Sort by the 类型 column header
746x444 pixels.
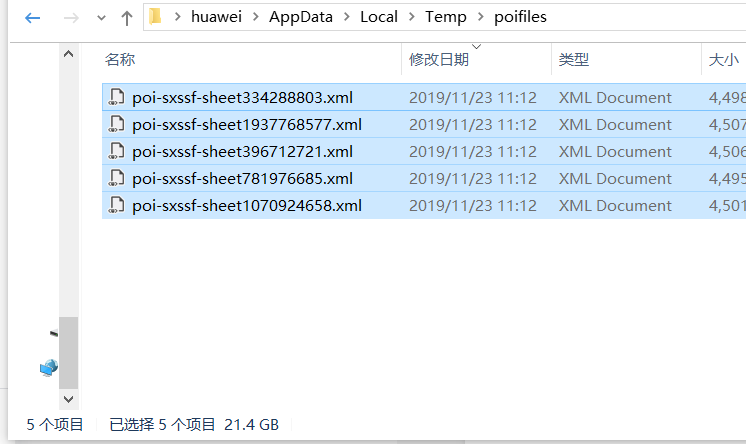tap(573, 60)
